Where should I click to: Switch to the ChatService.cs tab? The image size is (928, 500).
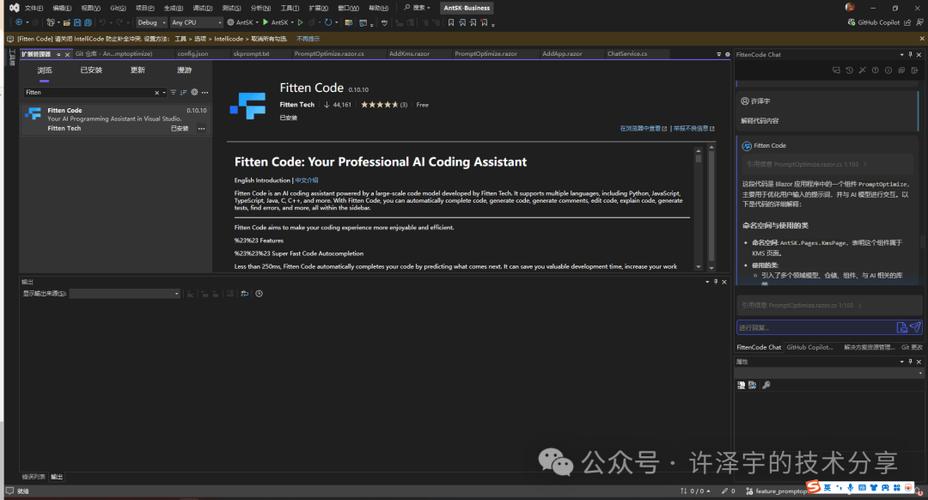click(627, 54)
